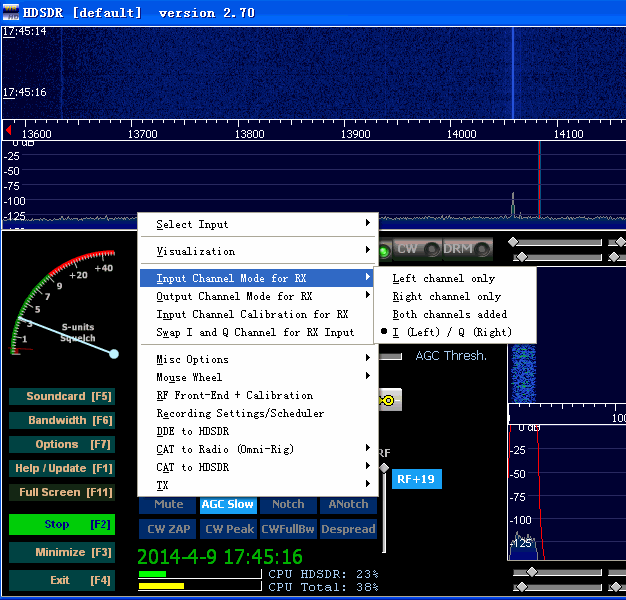Toggle CW Peak

[228, 529]
